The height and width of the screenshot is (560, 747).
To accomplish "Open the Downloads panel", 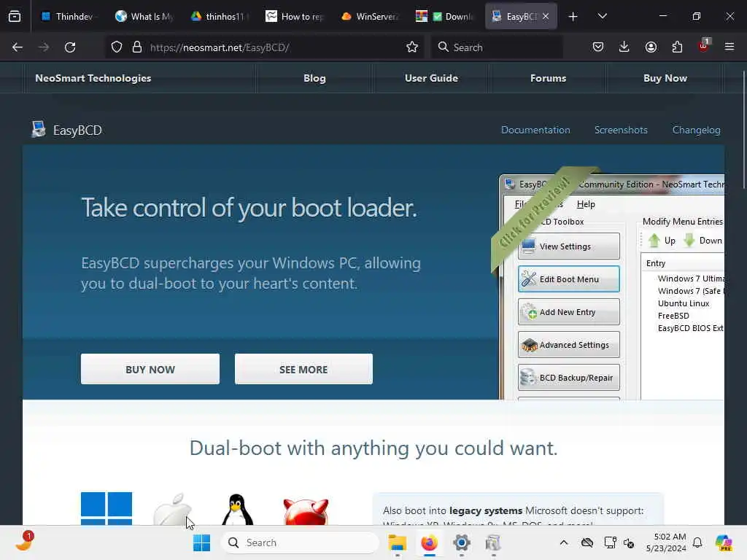I will point(624,47).
